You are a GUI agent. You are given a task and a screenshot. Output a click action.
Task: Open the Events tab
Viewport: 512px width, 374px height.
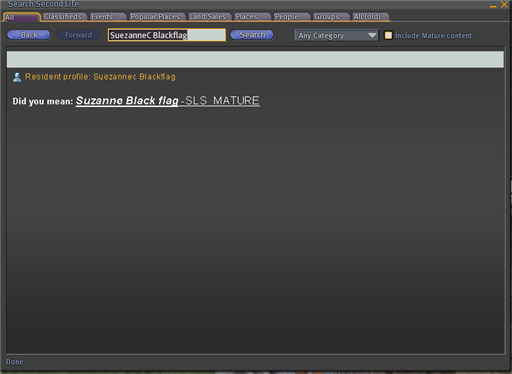point(108,17)
